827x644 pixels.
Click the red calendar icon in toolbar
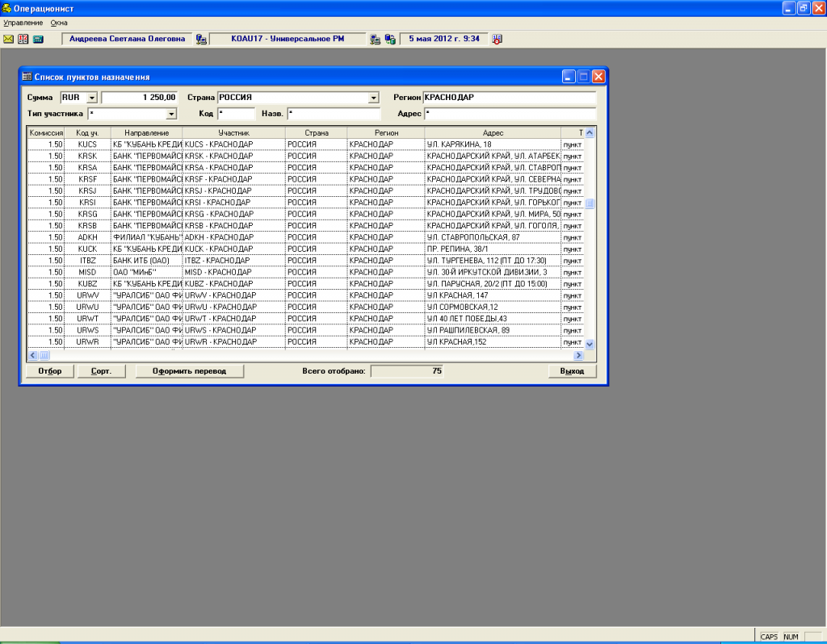pos(23,39)
